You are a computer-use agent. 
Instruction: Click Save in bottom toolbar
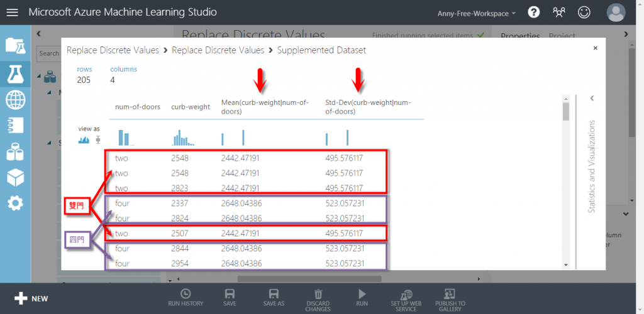pos(230,298)
